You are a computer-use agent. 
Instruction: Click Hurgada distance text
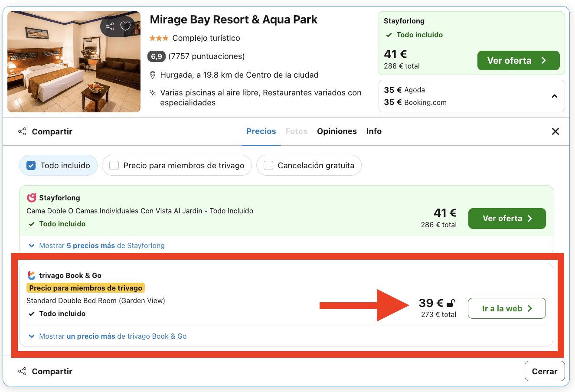239,75
